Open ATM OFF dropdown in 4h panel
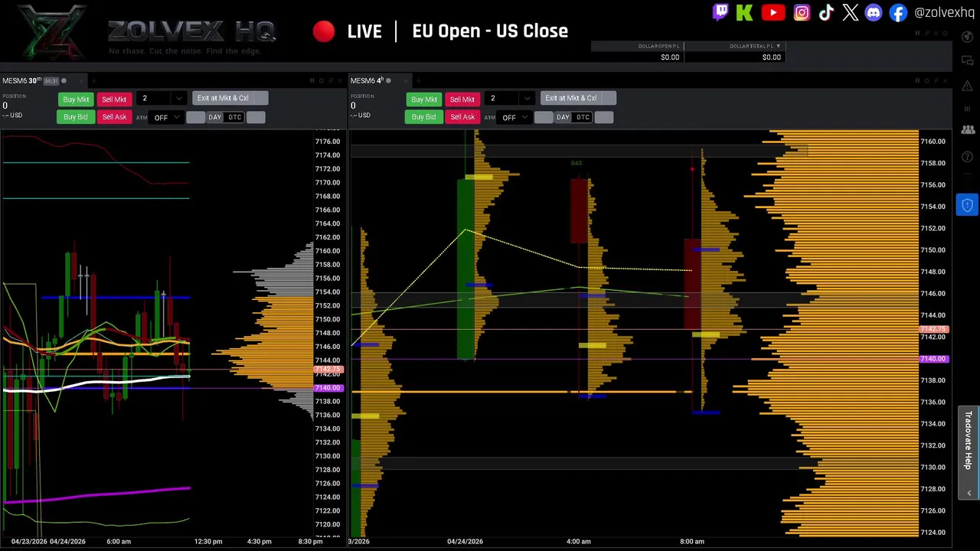Viewport: 980px width, 551px height. tap(514, 117)
